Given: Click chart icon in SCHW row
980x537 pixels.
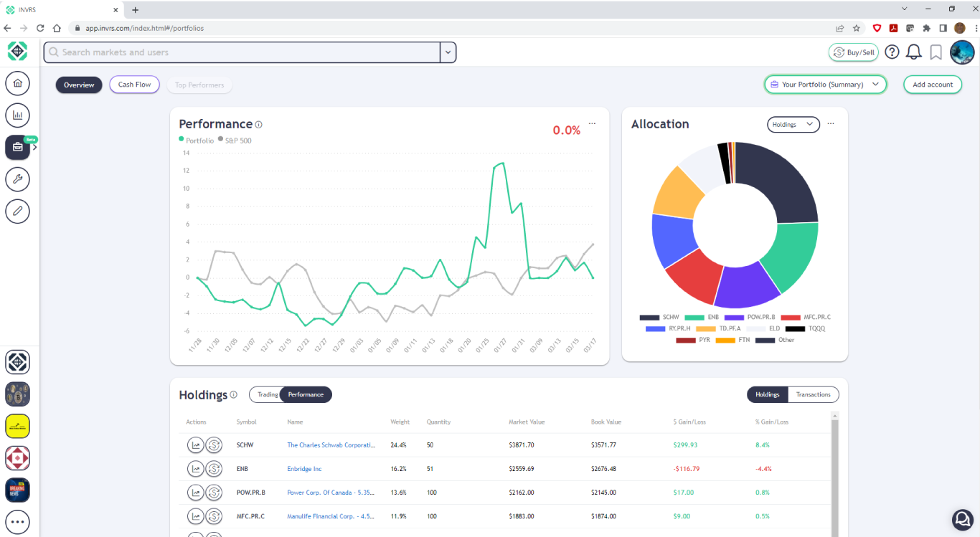Looking at the screenshot, I should [195, 445].
